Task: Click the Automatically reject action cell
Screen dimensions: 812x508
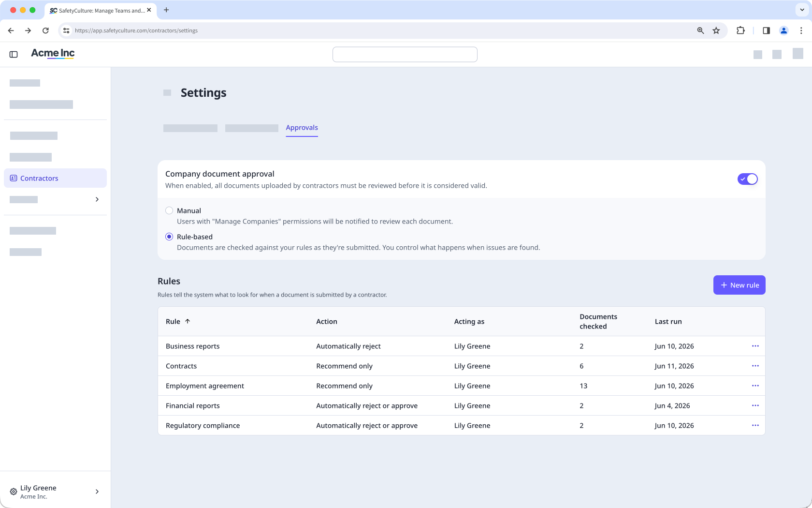Action: click(x=348, y=346)
